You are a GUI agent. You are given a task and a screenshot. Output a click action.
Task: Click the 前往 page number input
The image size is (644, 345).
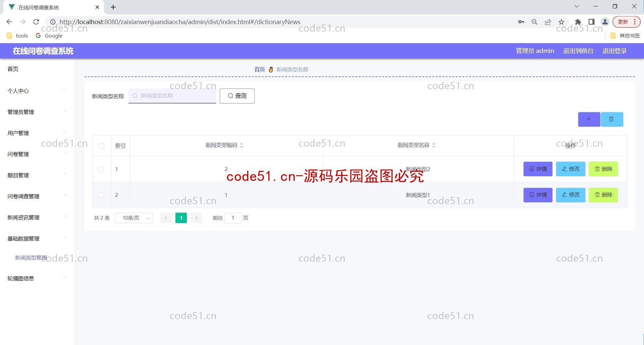pos(233,218)
